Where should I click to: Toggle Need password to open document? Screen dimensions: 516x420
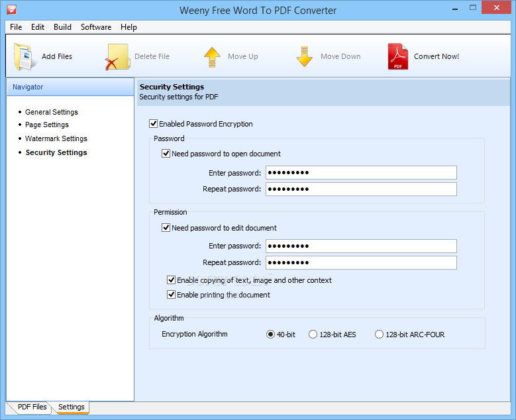[x=166, y=154]
